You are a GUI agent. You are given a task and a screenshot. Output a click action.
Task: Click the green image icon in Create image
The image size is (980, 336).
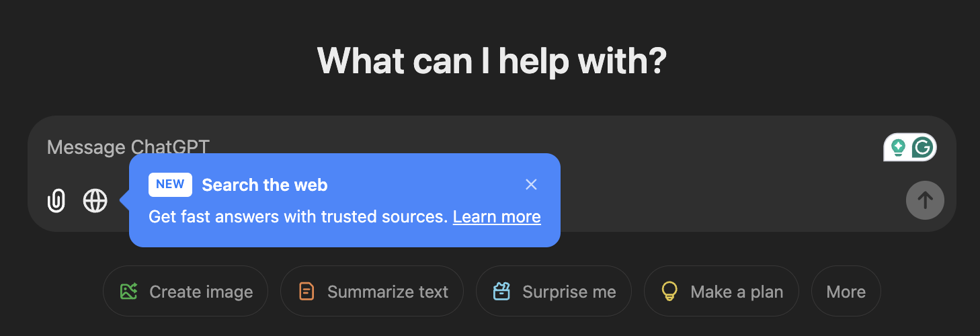pos(128,291)
